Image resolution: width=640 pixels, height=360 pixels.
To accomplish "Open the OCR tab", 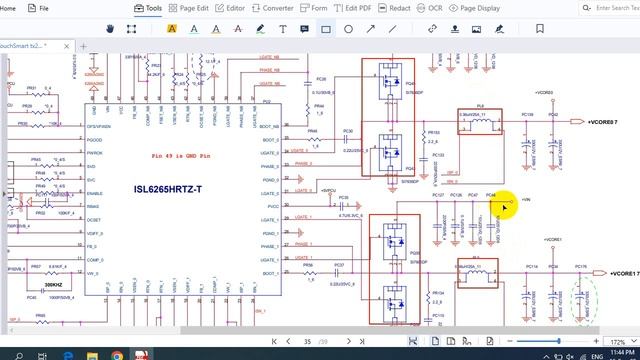I will [x=430, y=8].
